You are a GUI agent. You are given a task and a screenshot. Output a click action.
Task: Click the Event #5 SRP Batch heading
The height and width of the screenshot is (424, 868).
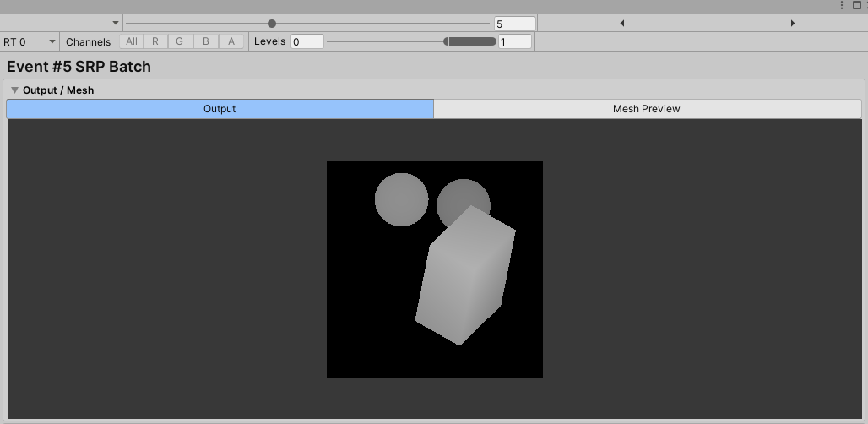point(79,67)
